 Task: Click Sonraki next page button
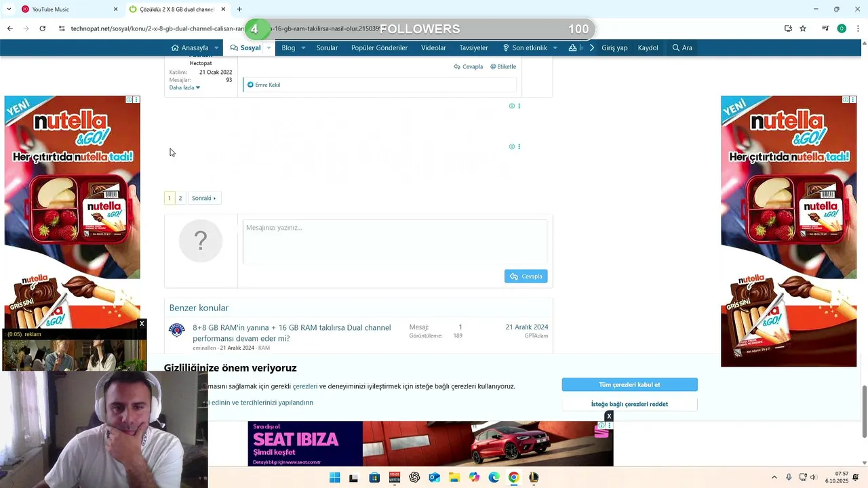(x=203, y=198)
